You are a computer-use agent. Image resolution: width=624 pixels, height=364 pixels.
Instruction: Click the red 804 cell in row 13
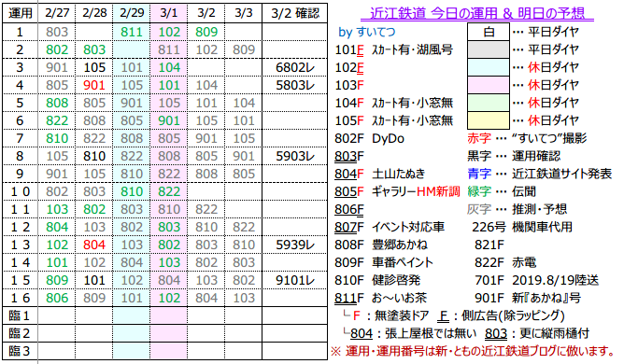tap(94, 245)
